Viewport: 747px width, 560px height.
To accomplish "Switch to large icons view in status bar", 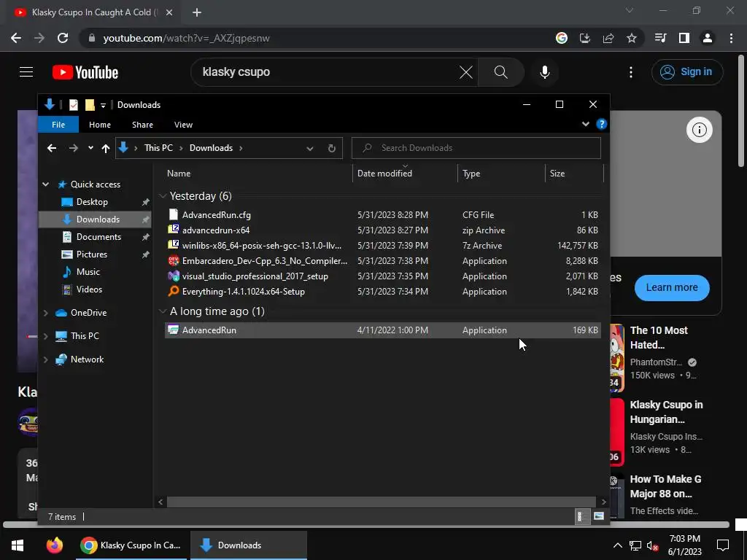I will 599,517.
